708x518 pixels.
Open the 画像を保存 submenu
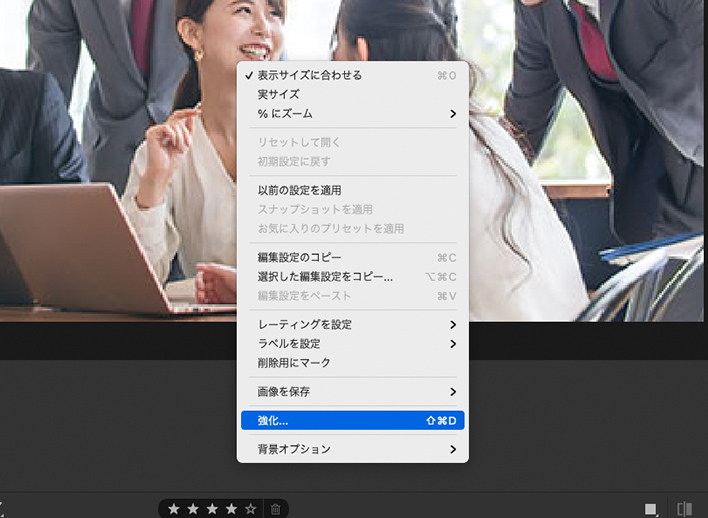tap(353, 392)
